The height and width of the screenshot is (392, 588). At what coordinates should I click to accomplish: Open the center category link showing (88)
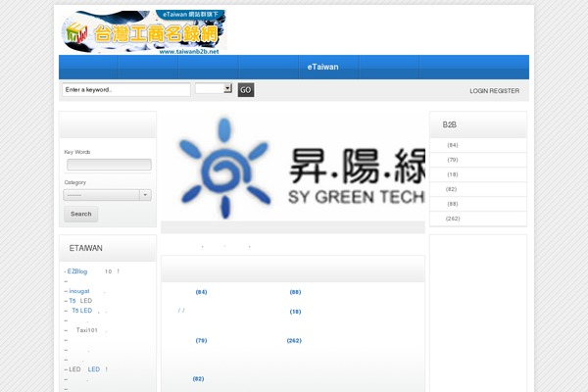(296, 292)
